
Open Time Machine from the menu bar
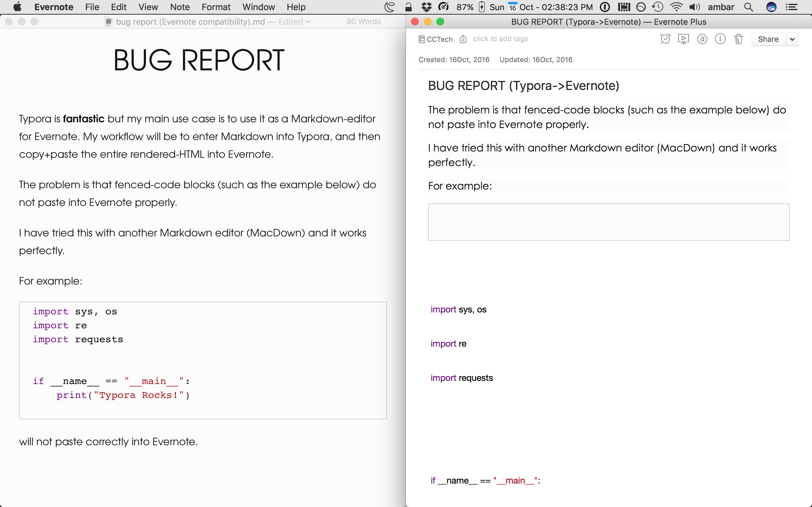point(657,7)
